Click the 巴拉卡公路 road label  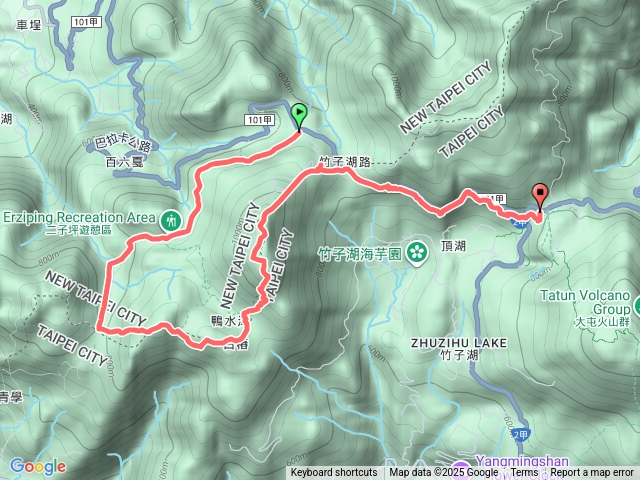tap(122, 144)
